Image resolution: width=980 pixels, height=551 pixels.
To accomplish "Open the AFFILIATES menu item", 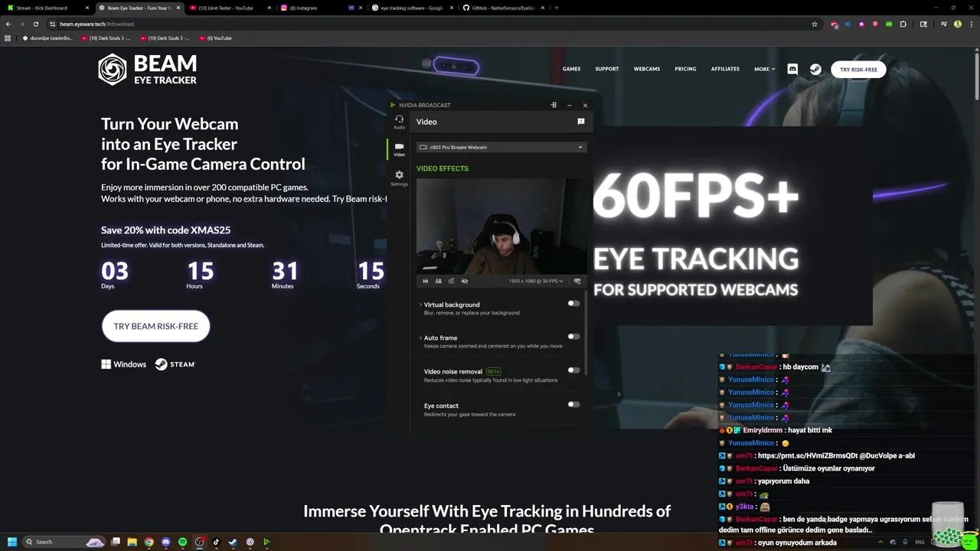I will 725,69.
